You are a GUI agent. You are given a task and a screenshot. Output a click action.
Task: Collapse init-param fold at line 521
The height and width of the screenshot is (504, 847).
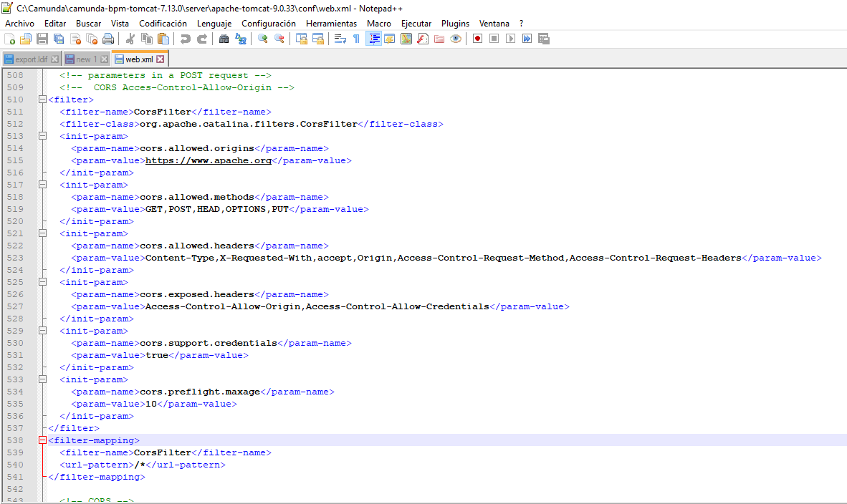pyautogui.click(x=43, y=233)
